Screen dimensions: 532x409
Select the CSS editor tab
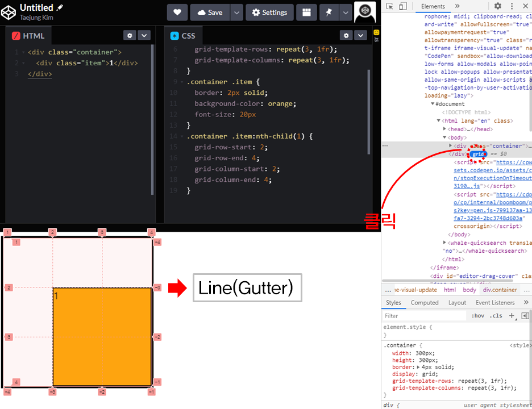183,36
